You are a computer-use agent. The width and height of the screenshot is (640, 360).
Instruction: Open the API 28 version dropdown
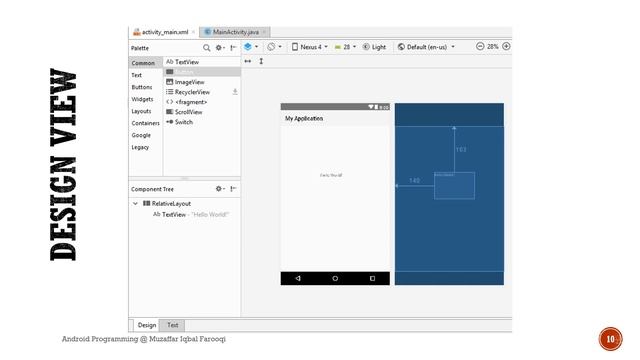click(345, 47)
